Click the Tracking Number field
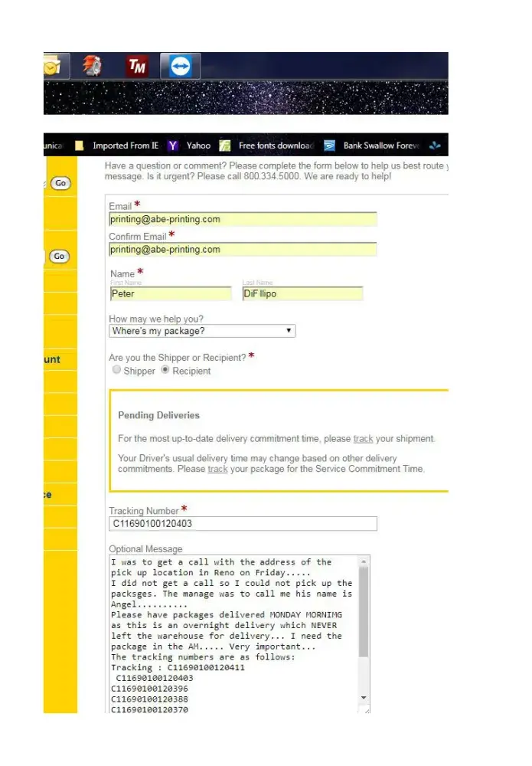Image resolution: width=532 pixels, height=766 pixels. click(x=243, y=524)
